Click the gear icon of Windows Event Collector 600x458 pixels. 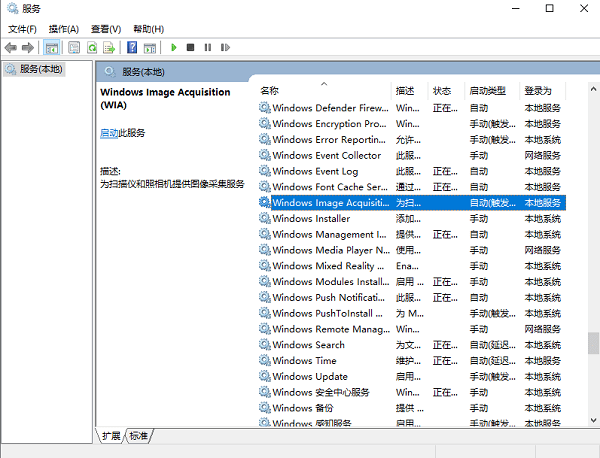click(x=264, y=155)
